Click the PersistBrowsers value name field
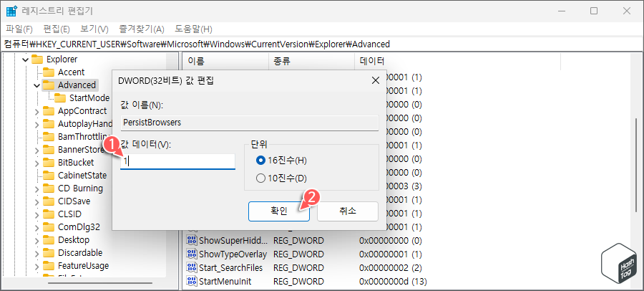 [x=249, y=123]
